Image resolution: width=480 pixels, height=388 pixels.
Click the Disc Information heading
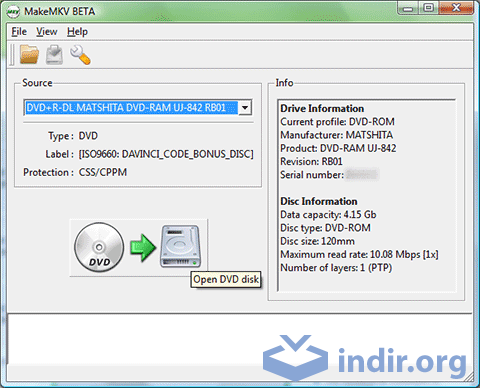point(319,201)
